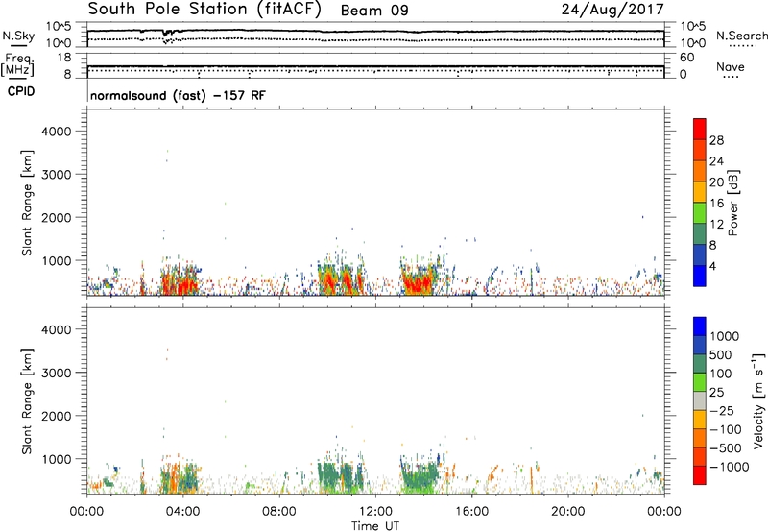Screen dimensions: 768x532
Task: Click the left '10^5' noise axis value
Action: point(59,27)
